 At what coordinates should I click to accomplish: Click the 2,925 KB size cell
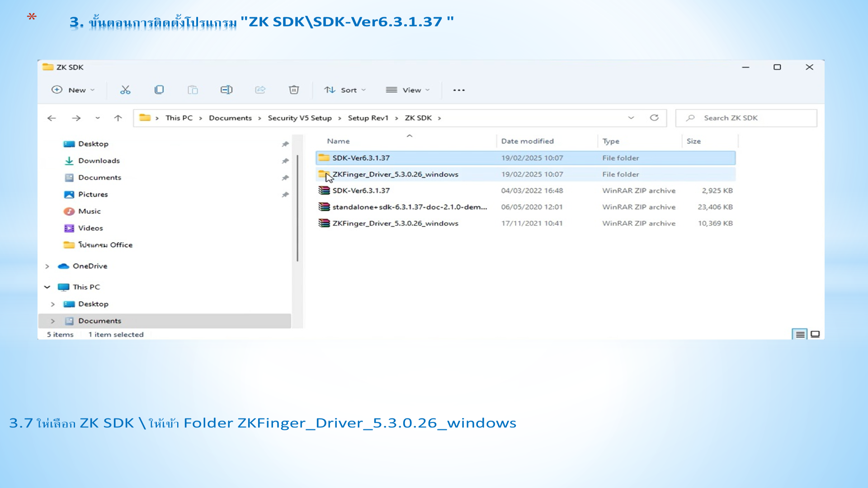point(717,191)
